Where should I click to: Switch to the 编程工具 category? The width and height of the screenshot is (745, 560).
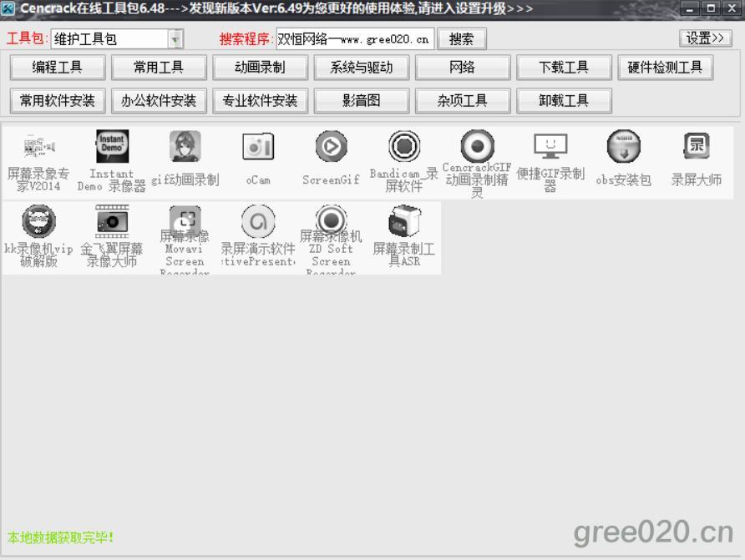[58, 68]
